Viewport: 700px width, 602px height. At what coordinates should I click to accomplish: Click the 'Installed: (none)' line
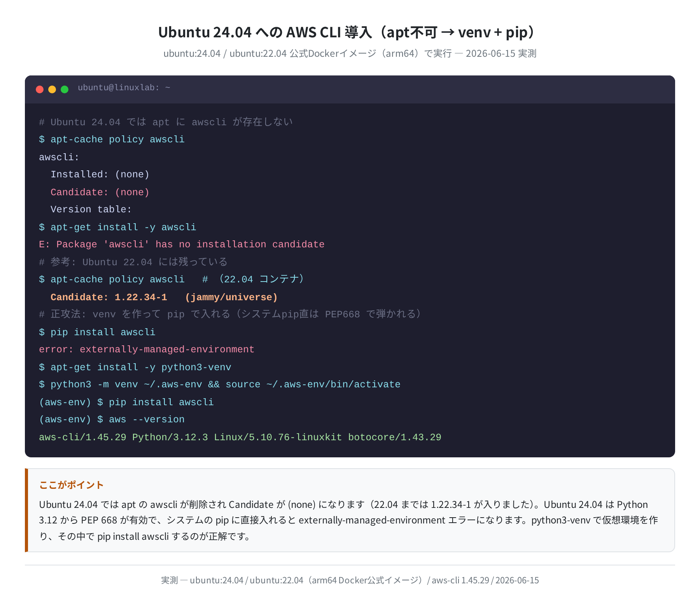[100, 174]
